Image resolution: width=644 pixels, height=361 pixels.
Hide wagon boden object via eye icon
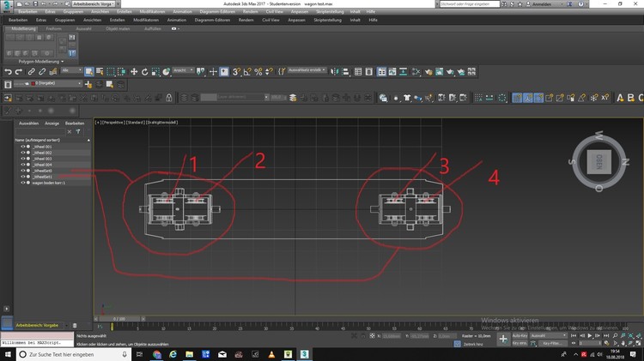[23, 183]
